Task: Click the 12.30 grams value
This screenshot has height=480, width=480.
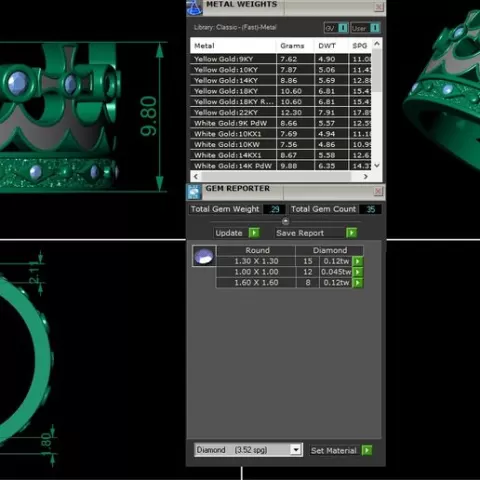Action: point(291,112)
